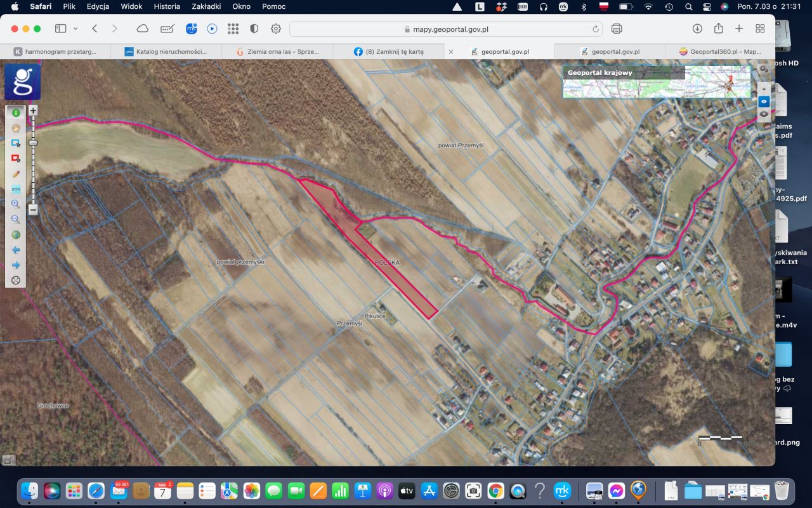This screenshot has width=812, height=508.
Task: Click the iCloud tabs toolbar icon
Action: 143,29
